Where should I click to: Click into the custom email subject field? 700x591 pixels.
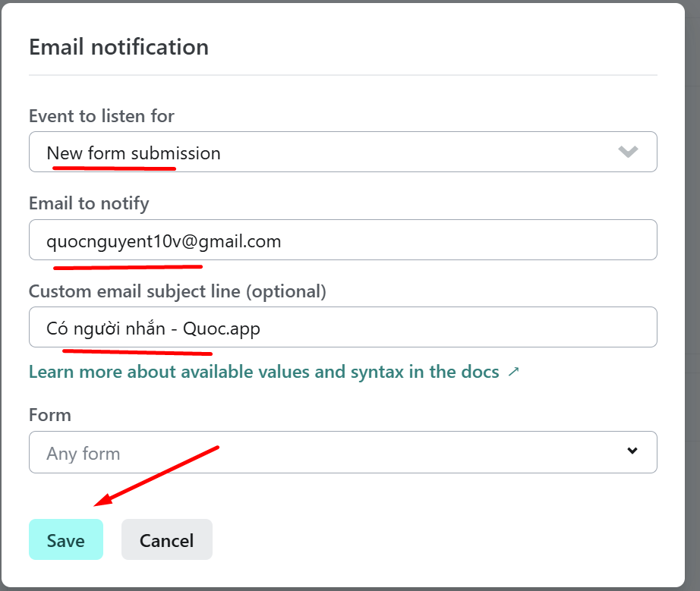[x=456, y=327]
